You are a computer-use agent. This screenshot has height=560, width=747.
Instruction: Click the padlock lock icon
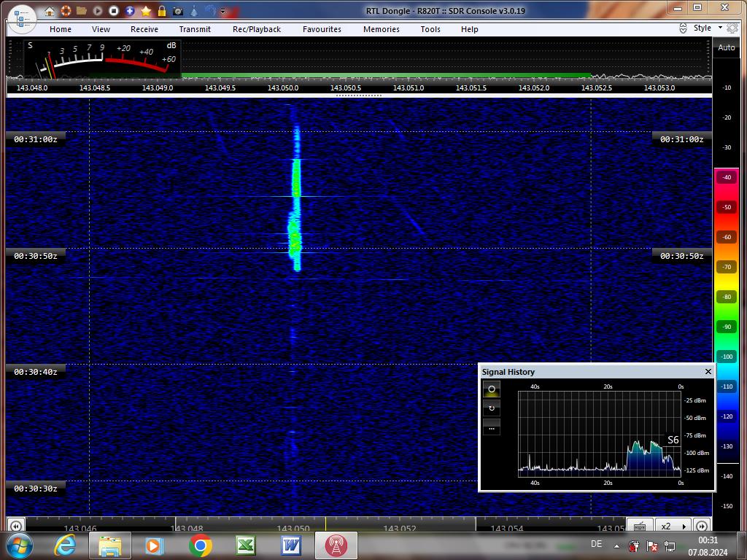pyautogui.click(x=162, y=10)
